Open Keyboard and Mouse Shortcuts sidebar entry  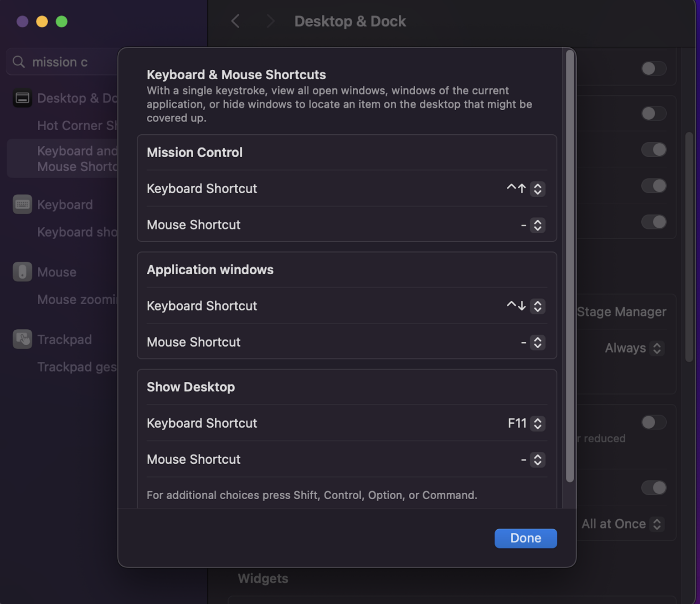[77, 159]
